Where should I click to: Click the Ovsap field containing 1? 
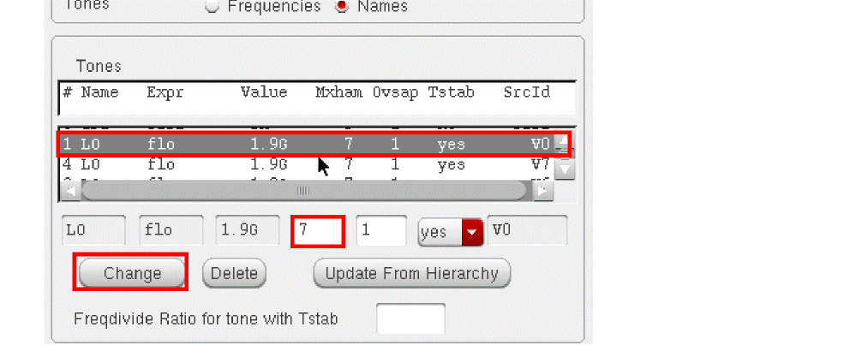tap(380, 231)
